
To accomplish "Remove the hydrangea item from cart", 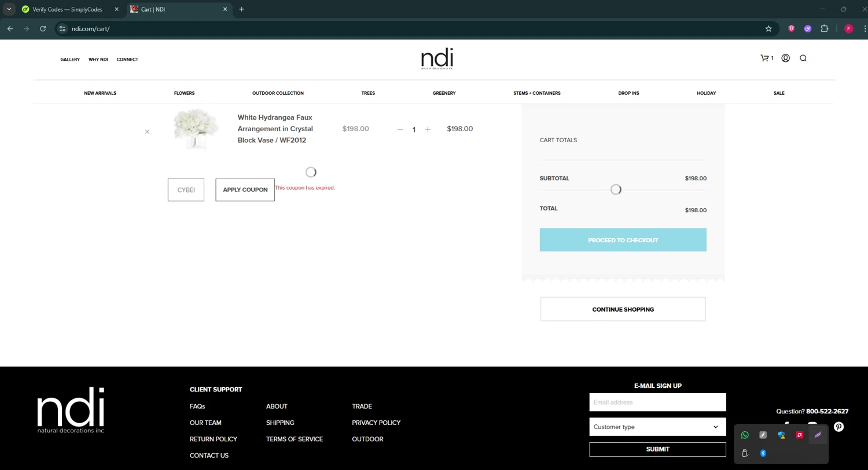I will tap(147, 132).
